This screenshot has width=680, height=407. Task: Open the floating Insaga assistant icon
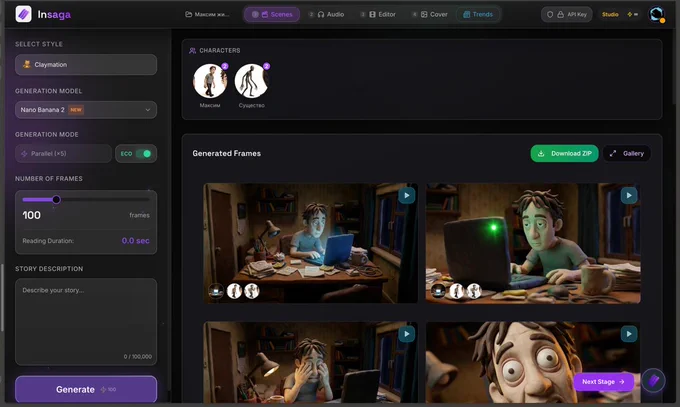[x=654, y=381]
